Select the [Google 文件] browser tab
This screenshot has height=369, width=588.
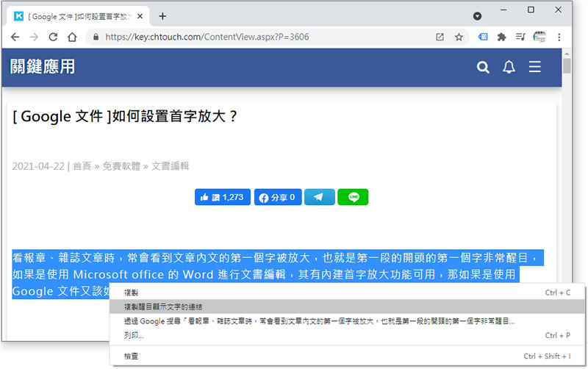click(78, 16)
